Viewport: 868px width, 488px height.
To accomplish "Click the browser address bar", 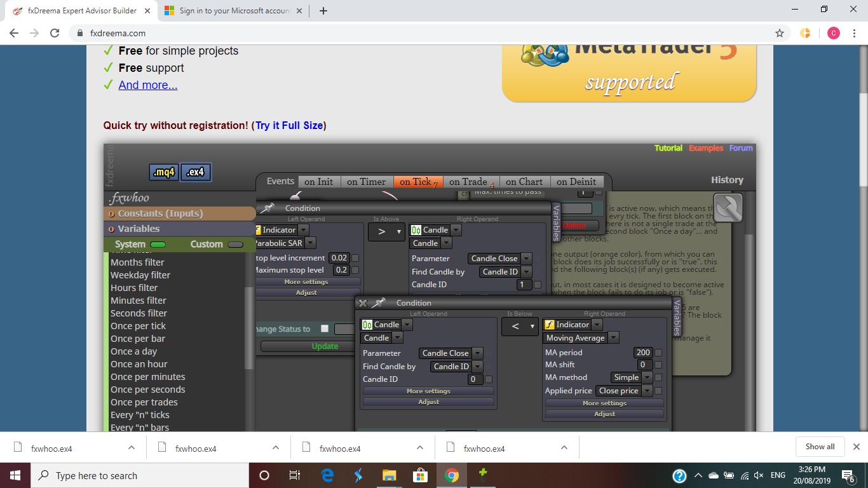I will (426, 33).
